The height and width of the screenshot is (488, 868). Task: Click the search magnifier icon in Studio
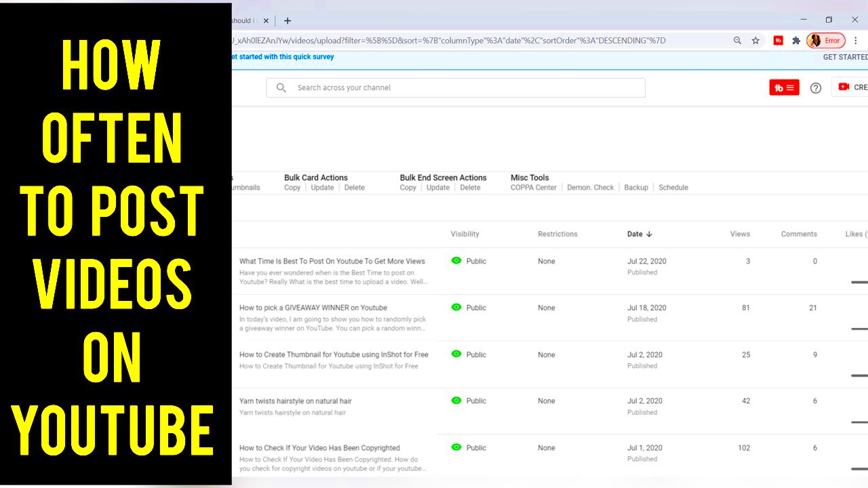281,87
